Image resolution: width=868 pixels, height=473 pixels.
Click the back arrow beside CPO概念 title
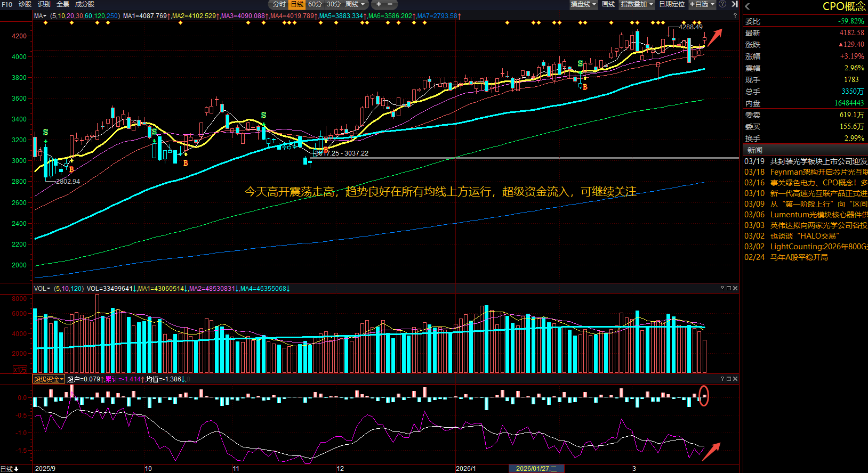tap(748, 7)
